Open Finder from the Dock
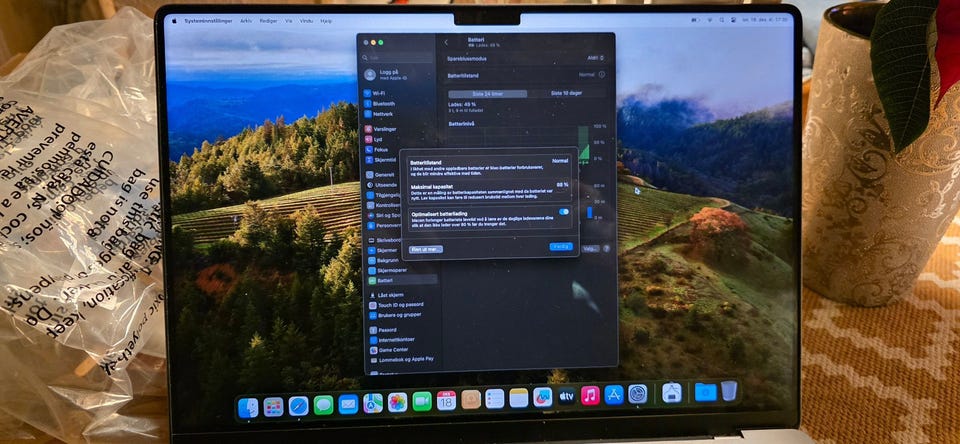Viewport: 960px width, 444px height. click(247, 408)
